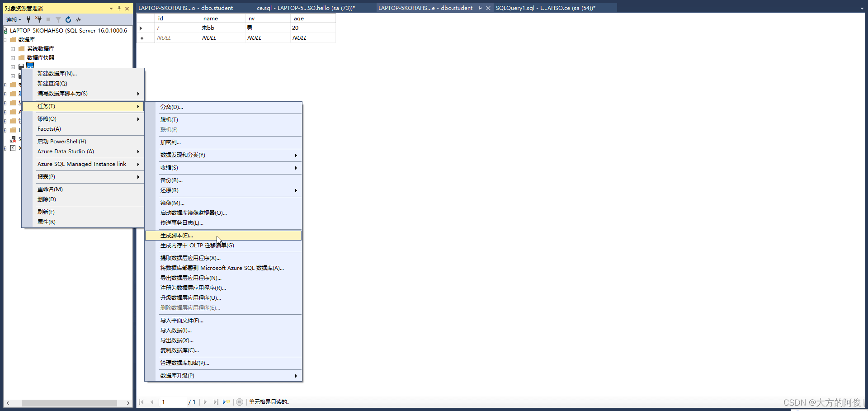The image size is (868, 411).
Task: Click the filter funnel icon in Object Explorer
Action: click(58, 19)
